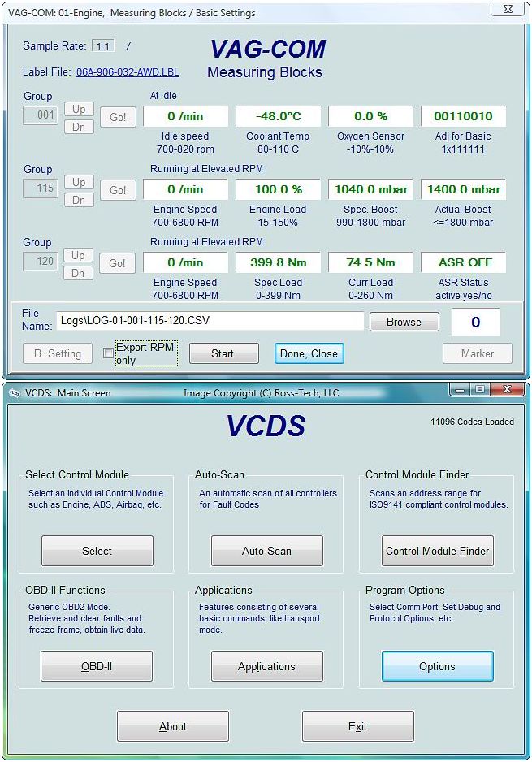Image resolution: width=532 pixels, height=762 pixels.
Task: Minimize the VCDS Main Screen window
Action: coord(461,389)
